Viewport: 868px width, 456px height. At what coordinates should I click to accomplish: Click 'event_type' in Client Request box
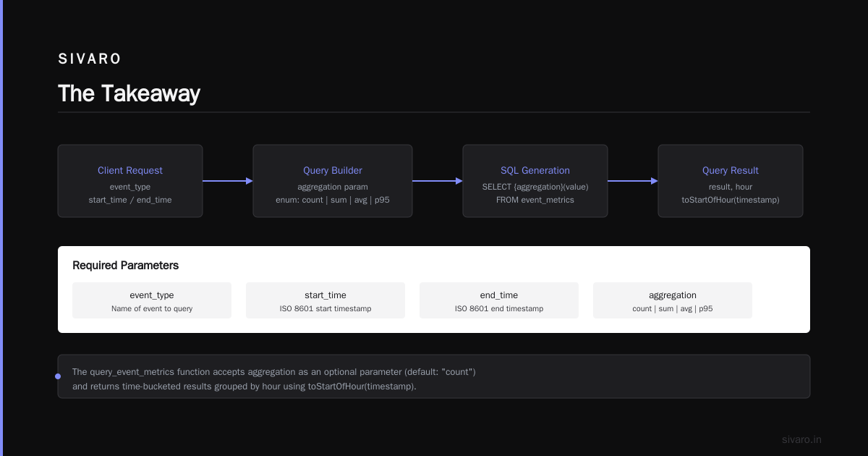(130, 187)
